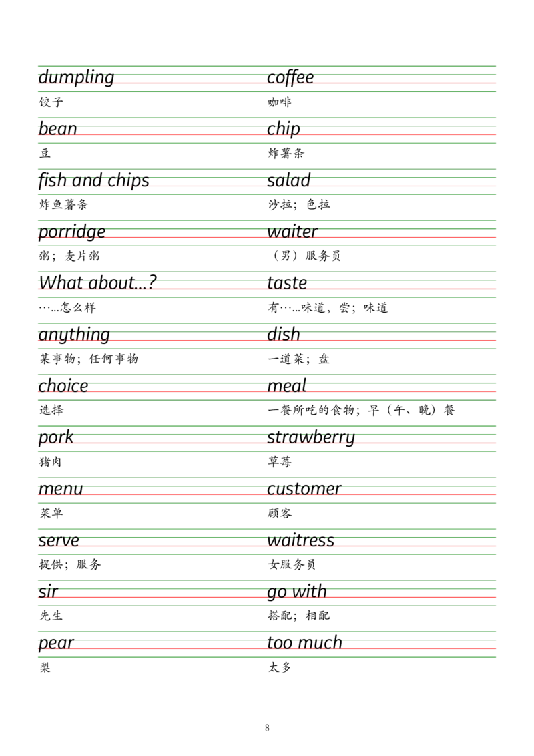
Task: Click the word 'choice'
Action: [x=63, y=386]
